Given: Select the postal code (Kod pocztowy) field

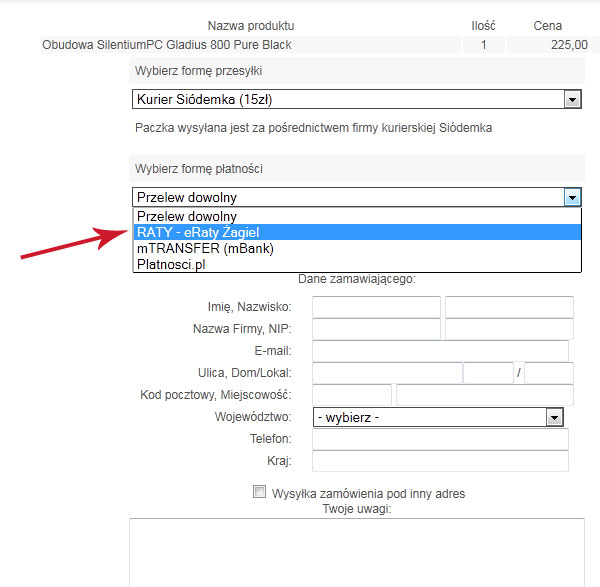Looking at the screenshot, I should click(352, 395).
